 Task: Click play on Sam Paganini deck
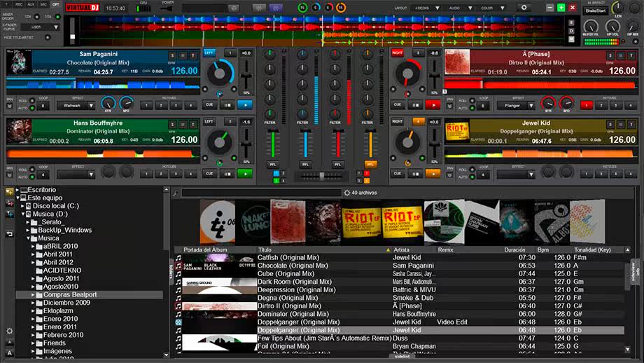coord(245,105)
